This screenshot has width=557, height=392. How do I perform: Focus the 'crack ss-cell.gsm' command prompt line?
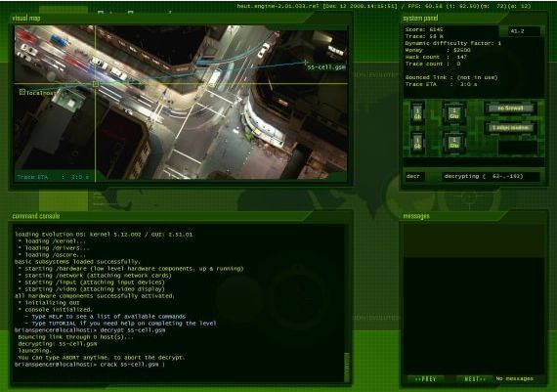click(x=90, y=365)
